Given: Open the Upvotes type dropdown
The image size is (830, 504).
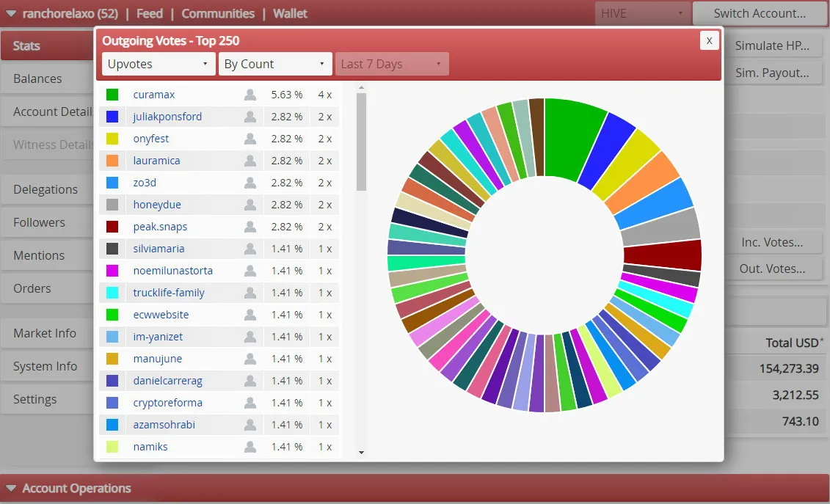Looking at the screenshot, I should coord(159,64).
